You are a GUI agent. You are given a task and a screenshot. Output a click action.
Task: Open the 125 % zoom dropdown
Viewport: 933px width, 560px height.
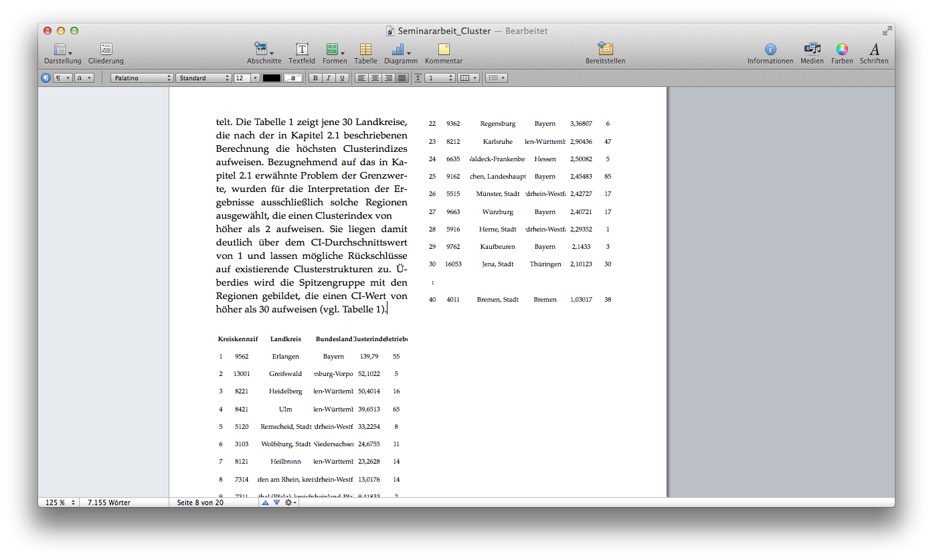[x=59, y=502]
